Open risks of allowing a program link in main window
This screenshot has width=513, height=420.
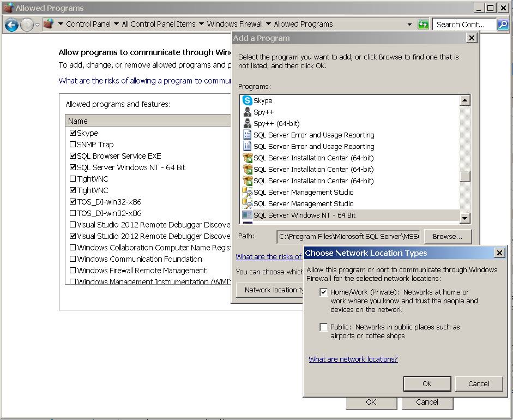[144, 81]
